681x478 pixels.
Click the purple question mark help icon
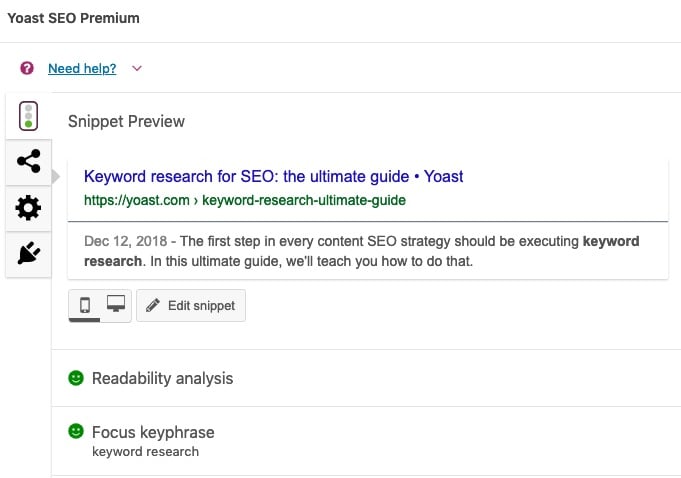point(27,68)
